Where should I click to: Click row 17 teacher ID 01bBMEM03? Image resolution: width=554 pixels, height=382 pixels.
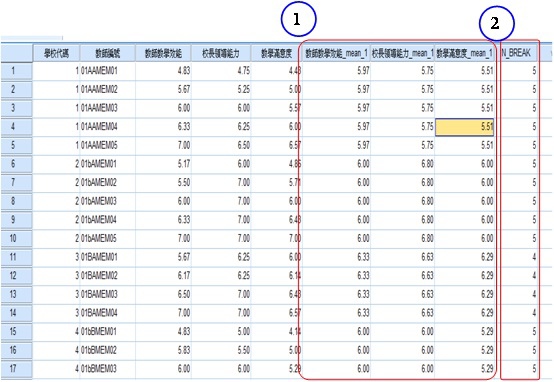[108, 369]
